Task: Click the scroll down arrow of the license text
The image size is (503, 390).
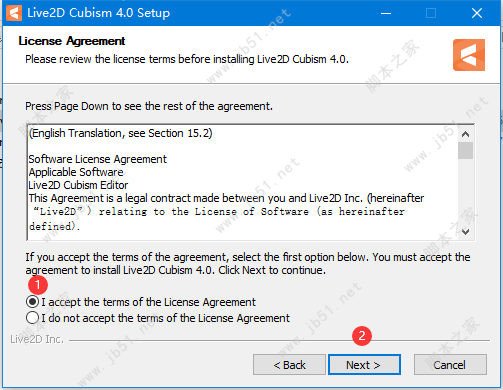Action: click(x=465, y=232)
